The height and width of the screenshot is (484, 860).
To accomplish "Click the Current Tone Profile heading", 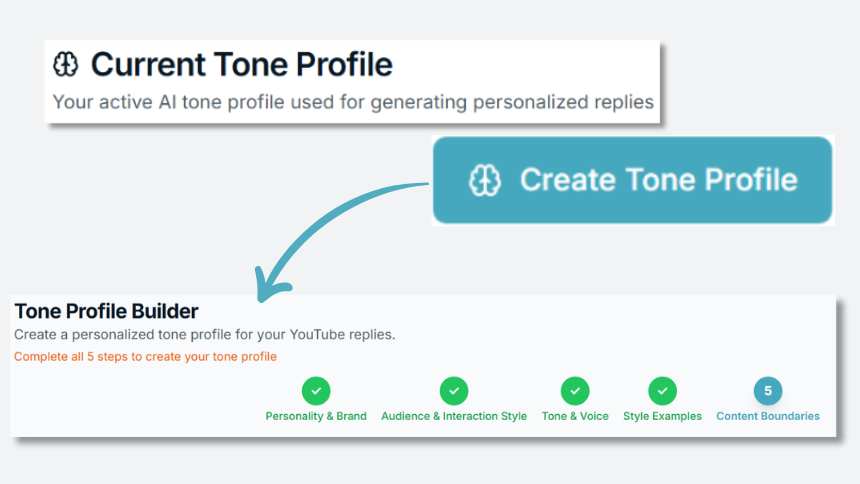I will pyautogui.click(x=241, y=65).
